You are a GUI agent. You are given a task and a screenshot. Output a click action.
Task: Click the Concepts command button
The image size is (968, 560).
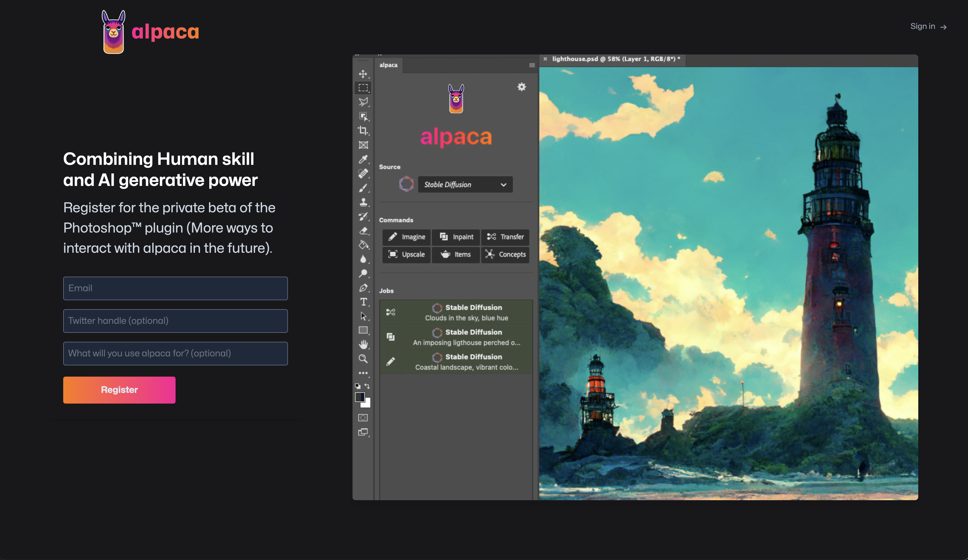tap(505, 255)
